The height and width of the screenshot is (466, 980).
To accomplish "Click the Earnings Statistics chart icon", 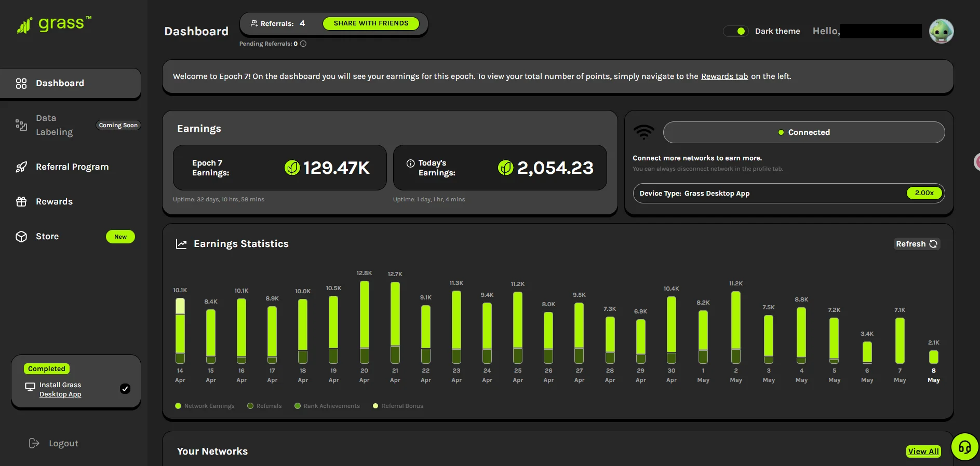I will click(181, 244).
